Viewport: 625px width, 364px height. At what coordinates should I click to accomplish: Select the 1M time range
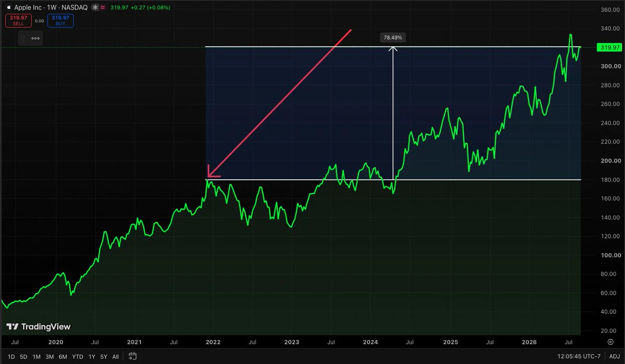tap(36, 357)
